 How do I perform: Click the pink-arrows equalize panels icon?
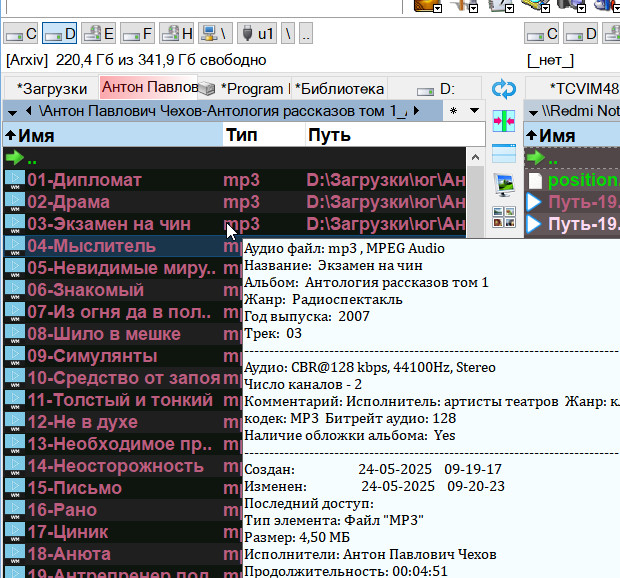coord(504,120)
